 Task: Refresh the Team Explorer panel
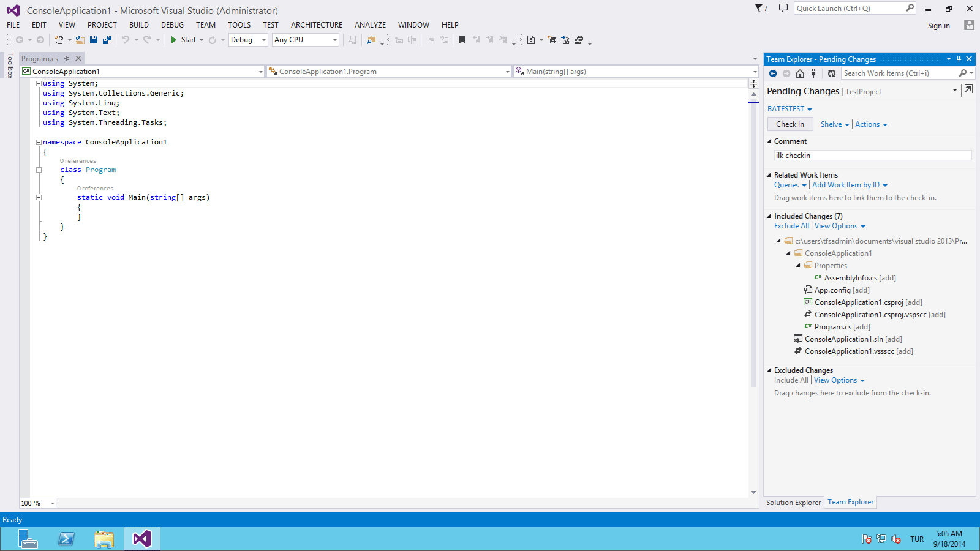tap(832, 73)
